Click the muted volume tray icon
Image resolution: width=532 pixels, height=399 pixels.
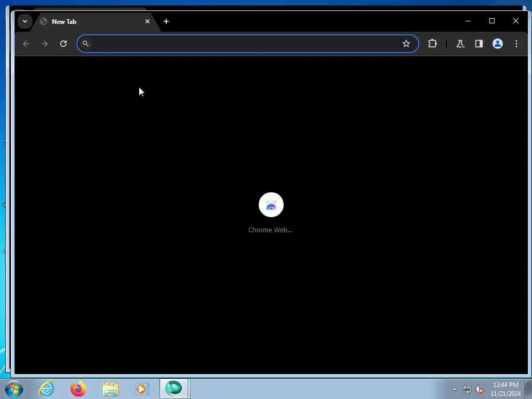480,390
